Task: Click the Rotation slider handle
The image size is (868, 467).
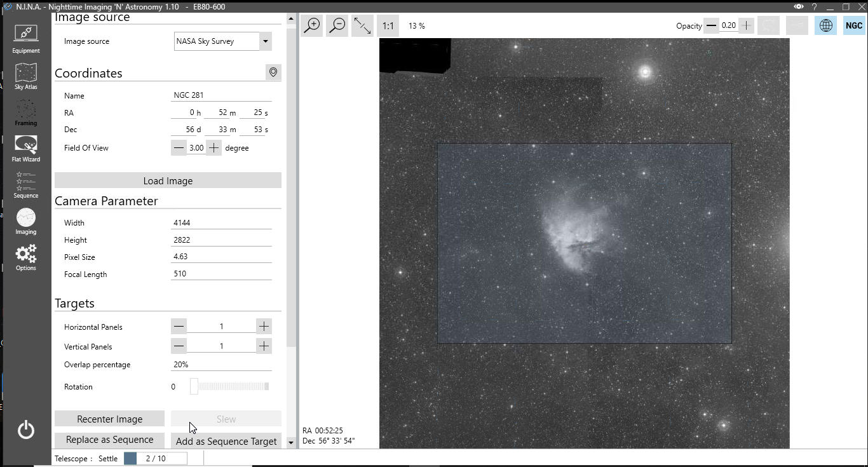Action: pyautogui.click(x=194, y=386)
